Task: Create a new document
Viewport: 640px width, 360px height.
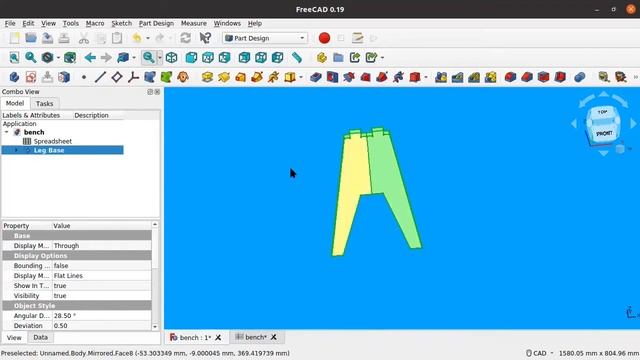Action: [14, 38]
